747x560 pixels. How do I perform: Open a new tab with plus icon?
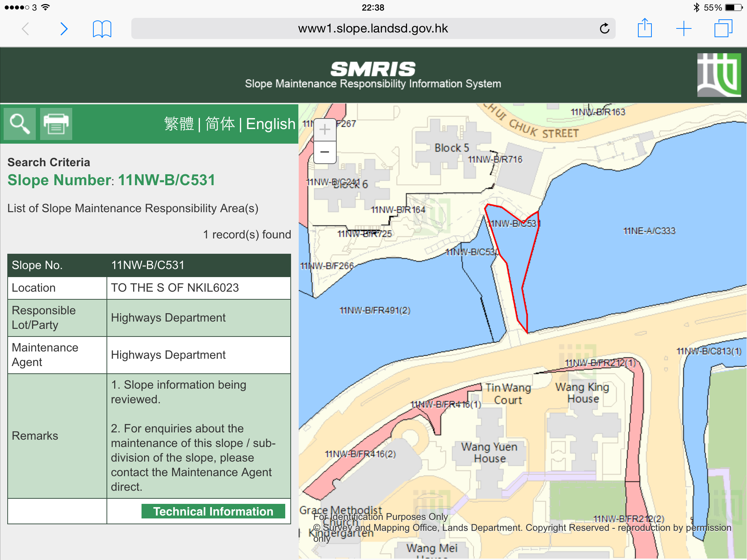tap(684, 28)
